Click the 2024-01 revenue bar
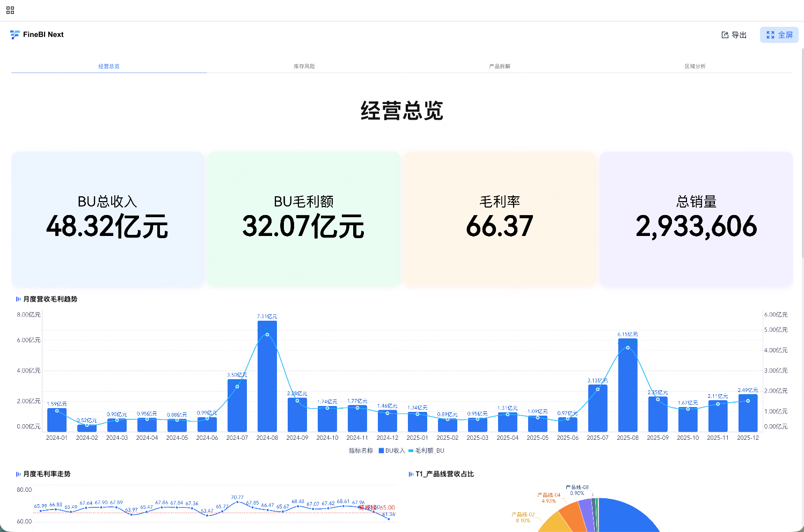Viewport: 804px width, 532px height. click(57, 420)
